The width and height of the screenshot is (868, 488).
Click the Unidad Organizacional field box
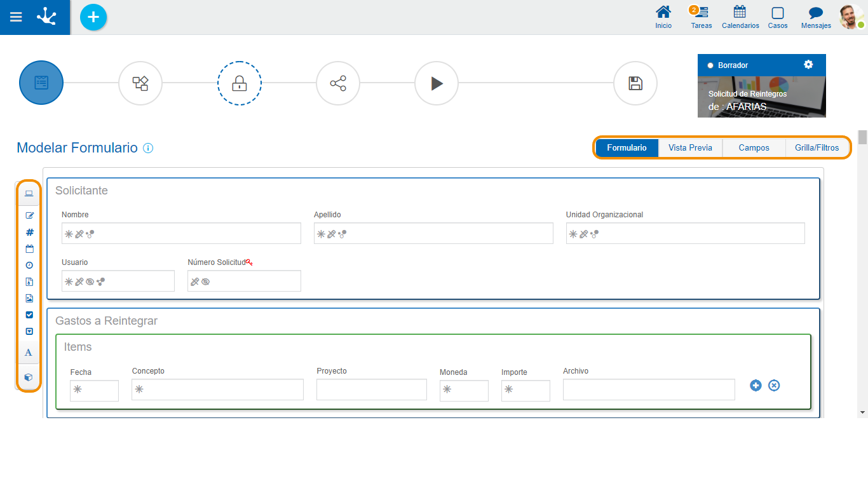point(686,233)
